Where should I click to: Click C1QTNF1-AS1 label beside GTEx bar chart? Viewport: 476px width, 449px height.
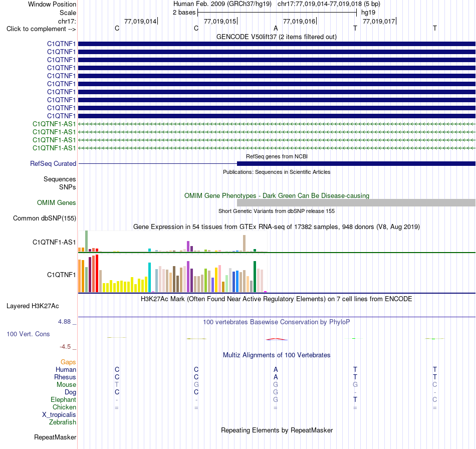[54, 242]
